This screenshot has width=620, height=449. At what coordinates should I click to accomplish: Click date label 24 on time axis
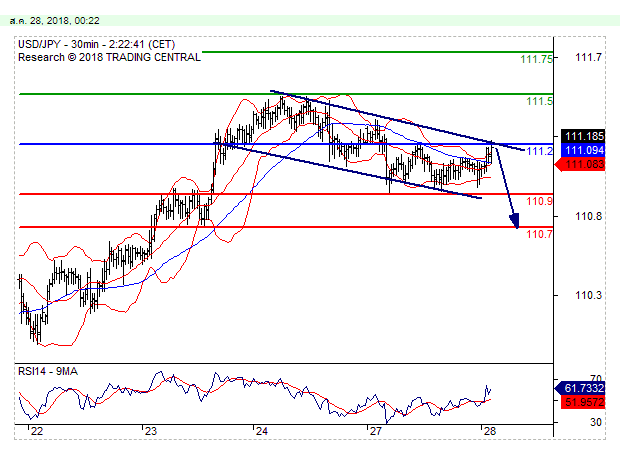[x=262, y=431]
